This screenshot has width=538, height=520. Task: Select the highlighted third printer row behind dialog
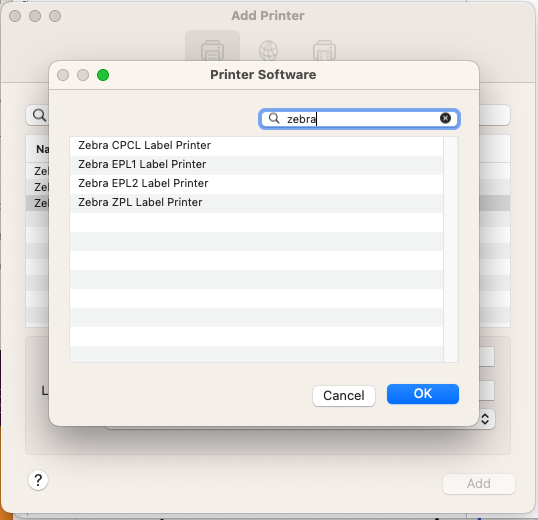pyautogui.click(x=37, y=203)
